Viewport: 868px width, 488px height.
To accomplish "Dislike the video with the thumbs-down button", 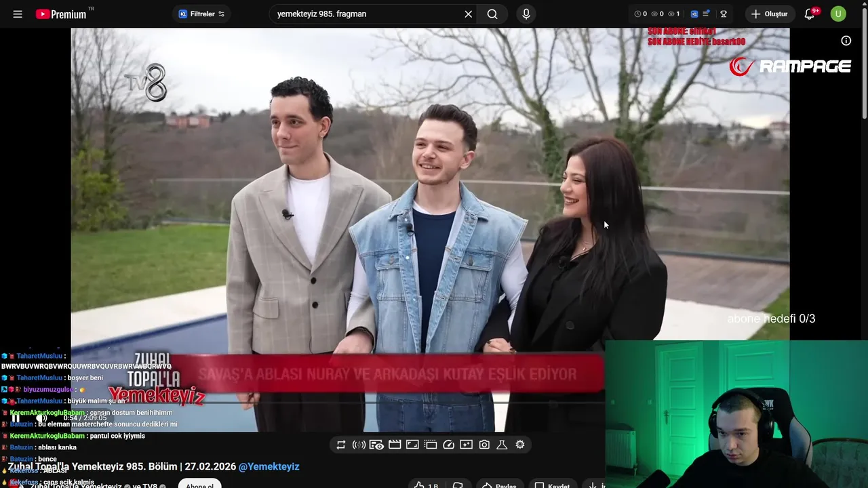I will [458, 485].
